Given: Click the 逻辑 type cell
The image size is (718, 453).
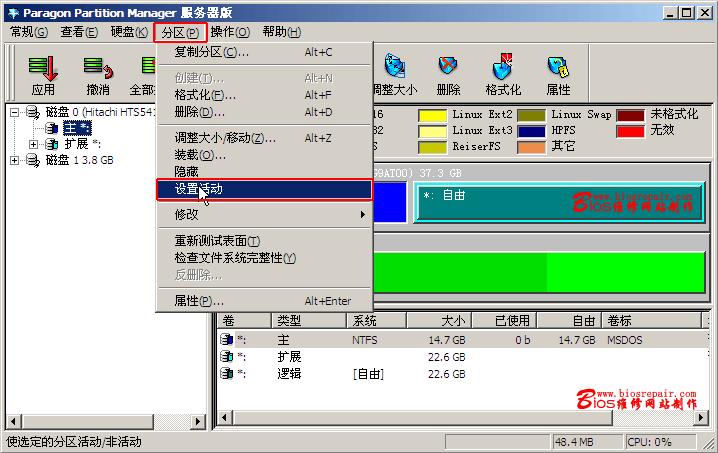Looking at the screenshot, I should coord(289,374).
